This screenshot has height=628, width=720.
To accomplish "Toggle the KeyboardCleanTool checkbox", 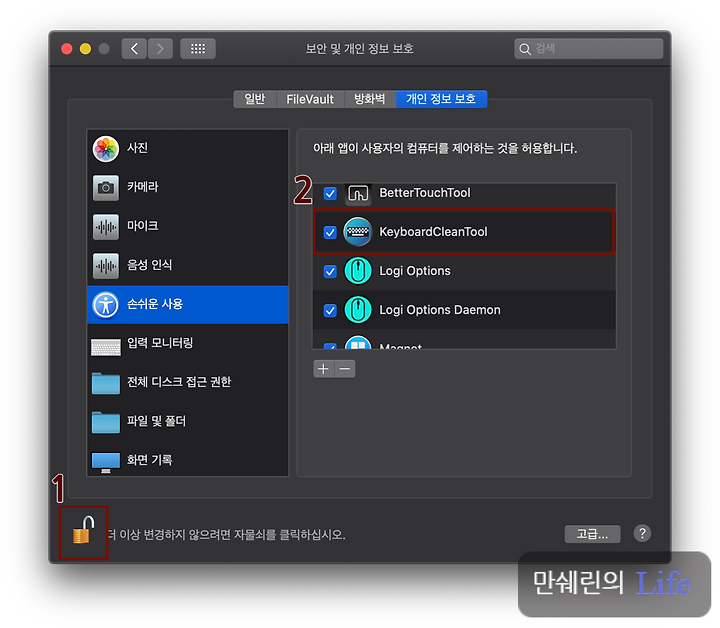I will coord(330,232).
